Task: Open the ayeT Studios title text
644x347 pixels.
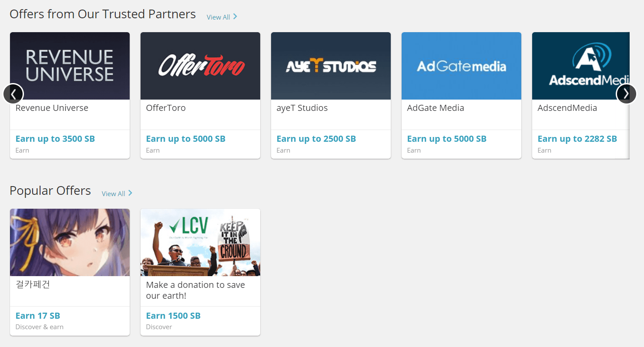Action: [302, 108]
